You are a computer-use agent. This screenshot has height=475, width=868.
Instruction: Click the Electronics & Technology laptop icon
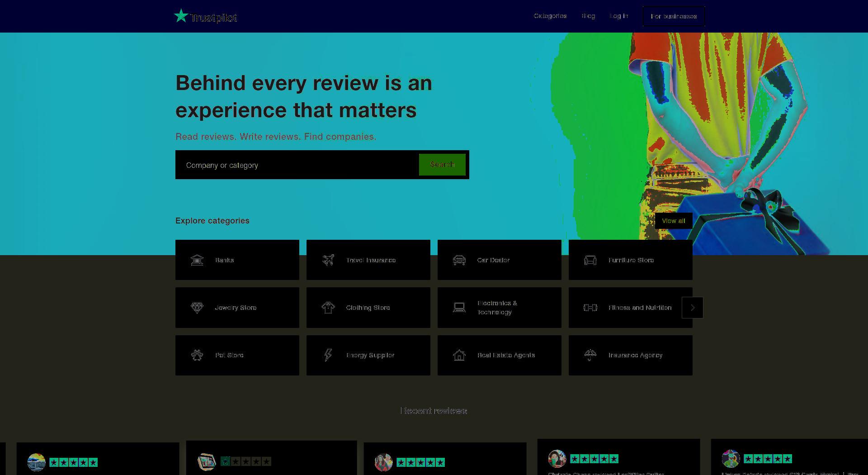coord(459,308)
